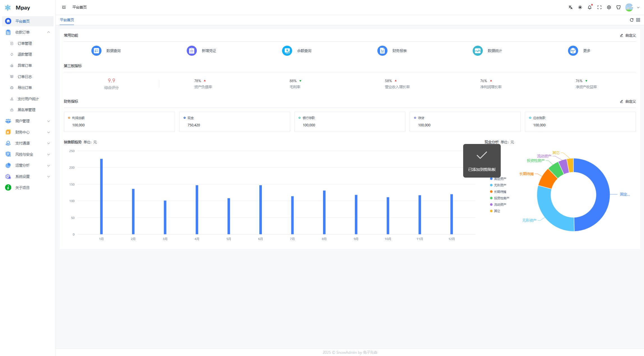Open the notifications bell

click(590, 8)
